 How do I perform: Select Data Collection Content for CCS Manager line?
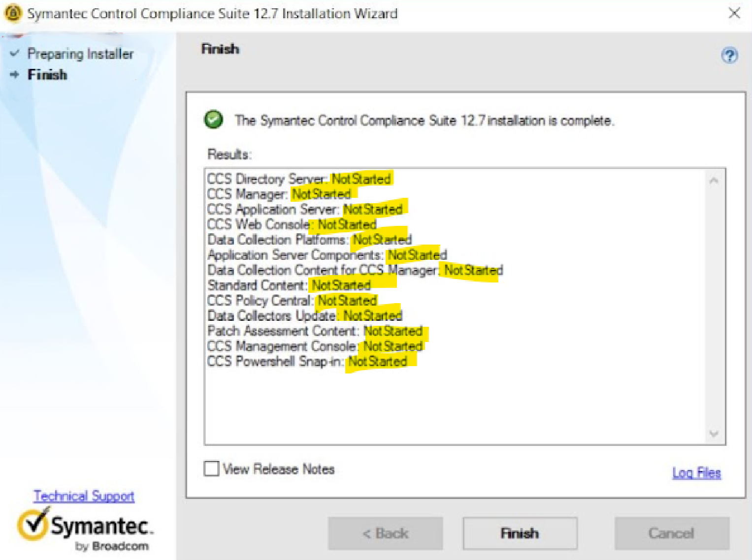pos(355,270)
